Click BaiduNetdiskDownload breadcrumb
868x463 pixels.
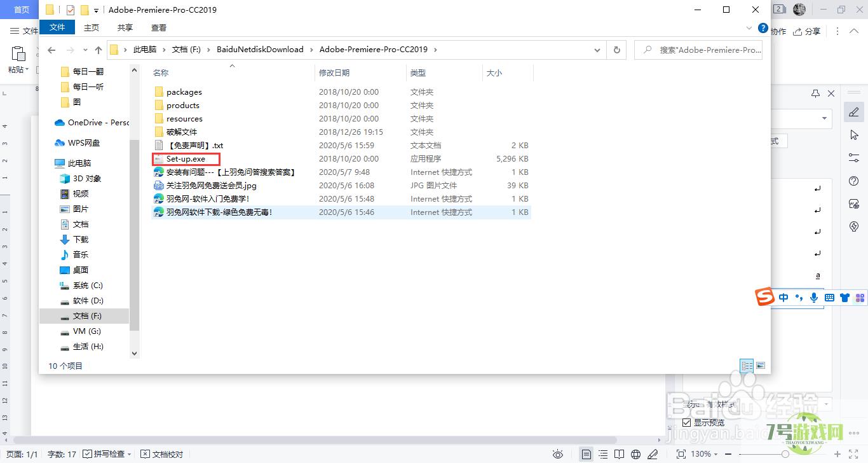(x=260, y=50)
